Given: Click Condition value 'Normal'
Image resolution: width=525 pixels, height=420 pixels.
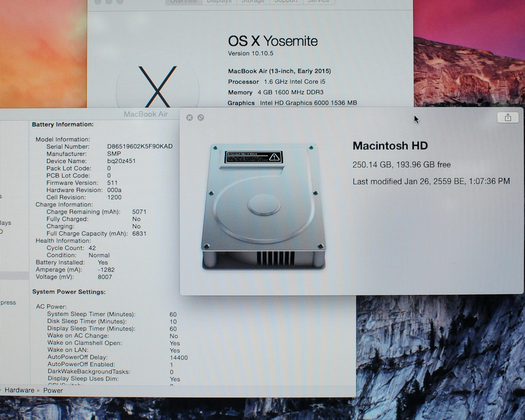Looking at the screenshot, I should (99, 255).
